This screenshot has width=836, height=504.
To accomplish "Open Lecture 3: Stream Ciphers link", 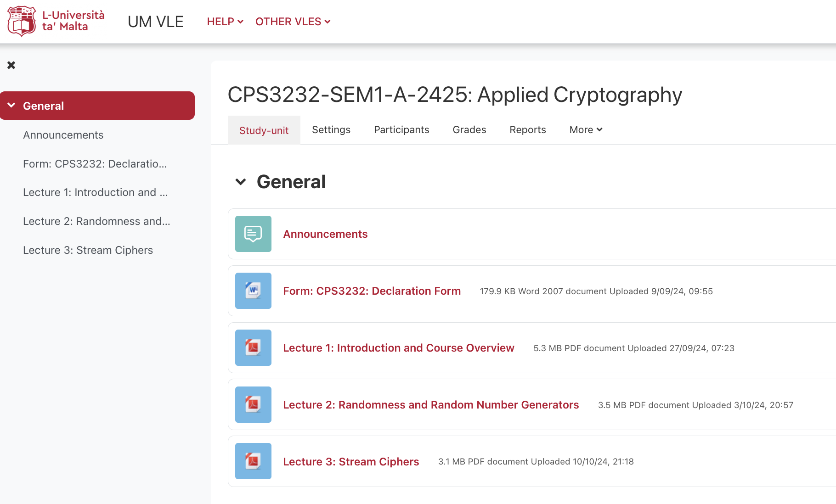I will tap(351, 462).
